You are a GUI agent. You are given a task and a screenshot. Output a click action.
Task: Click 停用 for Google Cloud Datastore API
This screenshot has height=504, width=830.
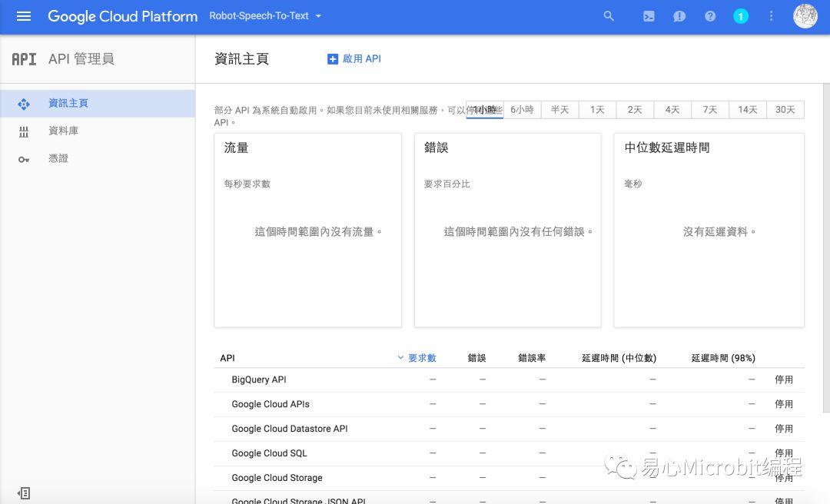(x=783, y=429)
